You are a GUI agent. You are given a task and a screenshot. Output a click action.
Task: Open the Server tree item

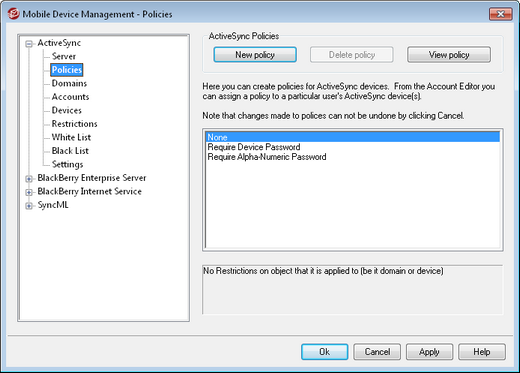click(64, 56)
